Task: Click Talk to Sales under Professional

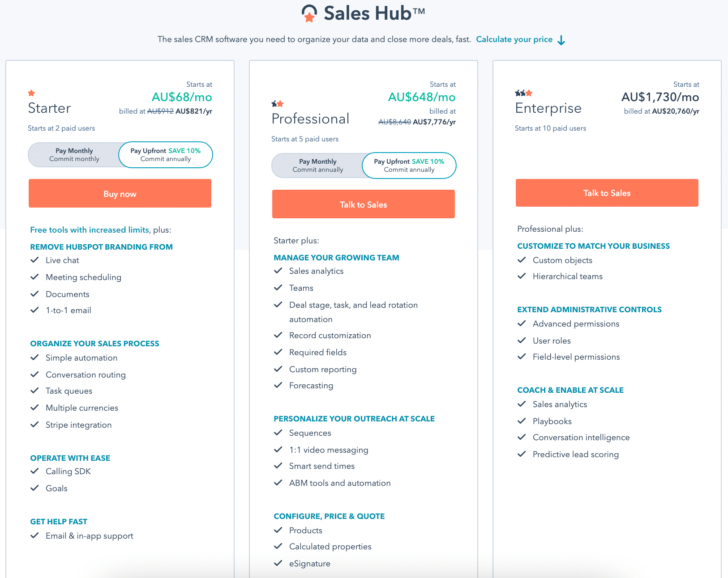Action: [x=364, y=204]
